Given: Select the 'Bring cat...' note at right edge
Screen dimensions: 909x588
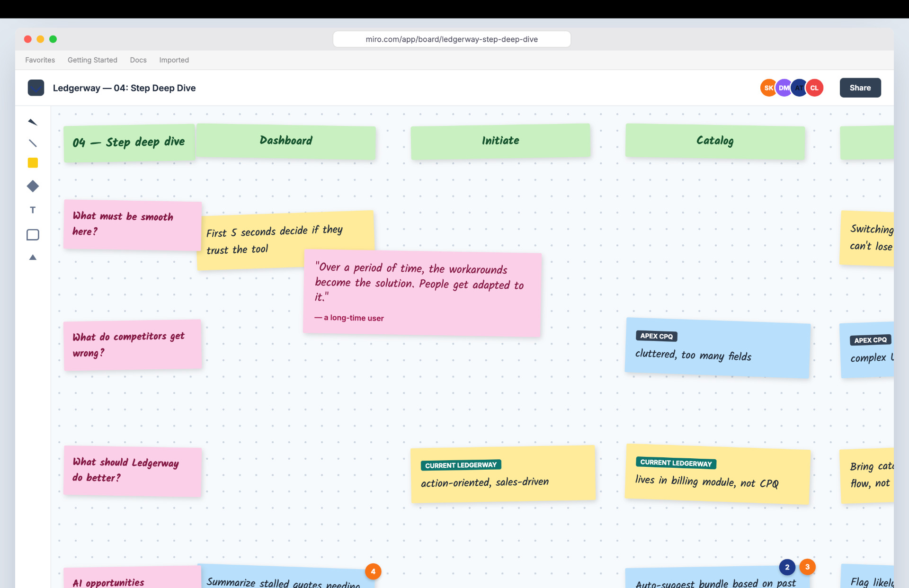Looking at the screenshot, I should coord(867,475).
